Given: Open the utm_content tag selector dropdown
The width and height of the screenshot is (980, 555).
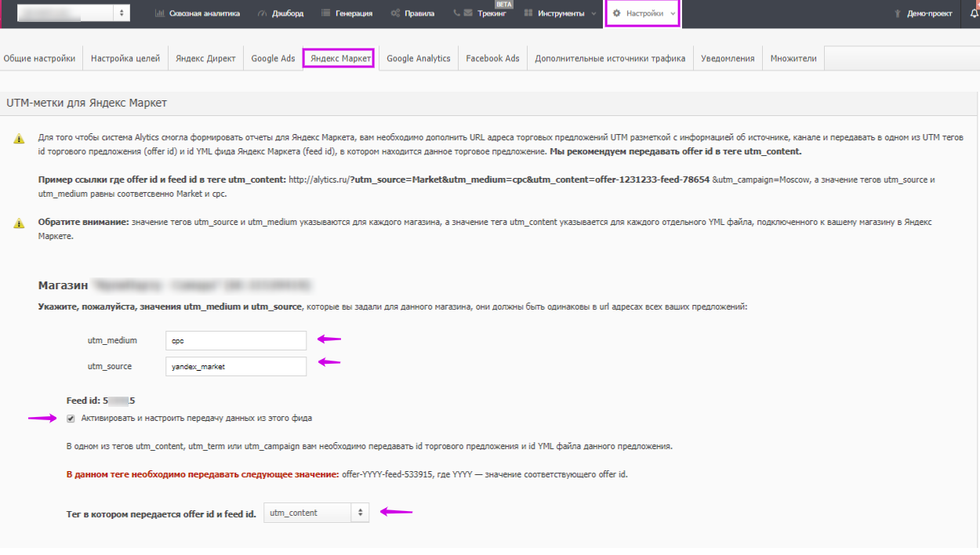Looking at the screenshot, I should click(x=316, y=513).
